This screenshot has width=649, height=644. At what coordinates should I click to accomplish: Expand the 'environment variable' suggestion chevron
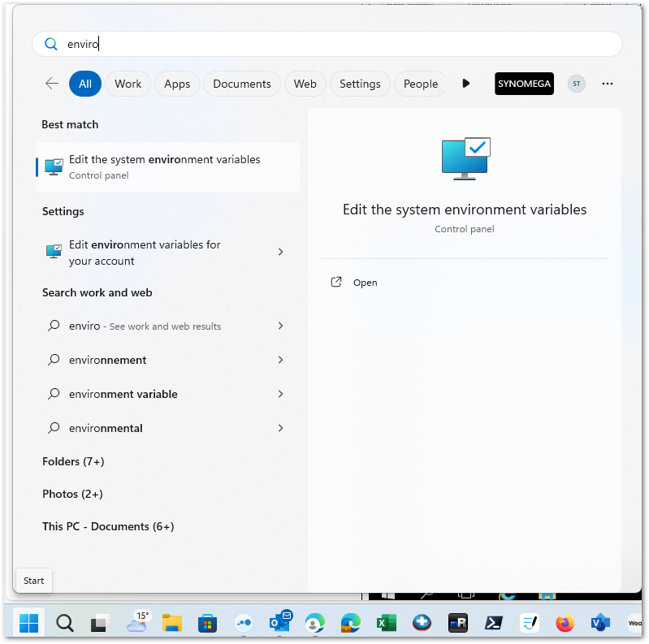click(x=280, y=394)
